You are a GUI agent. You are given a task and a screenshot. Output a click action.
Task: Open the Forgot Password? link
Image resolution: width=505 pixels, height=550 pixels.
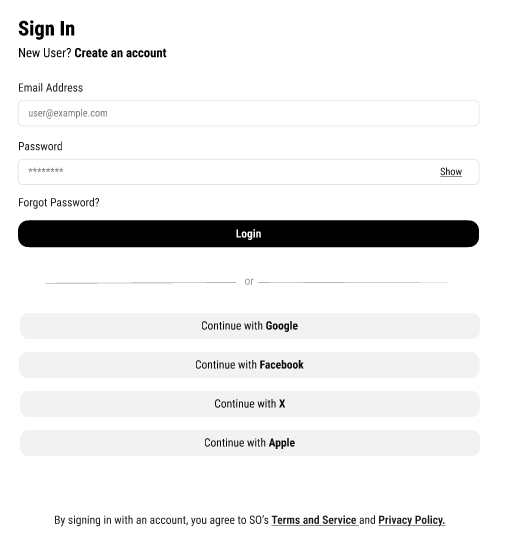point(59,203)
